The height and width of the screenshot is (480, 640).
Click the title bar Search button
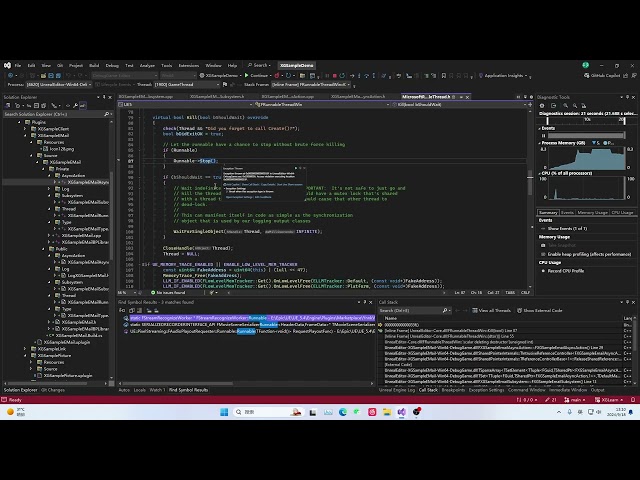tap(260, 65)
